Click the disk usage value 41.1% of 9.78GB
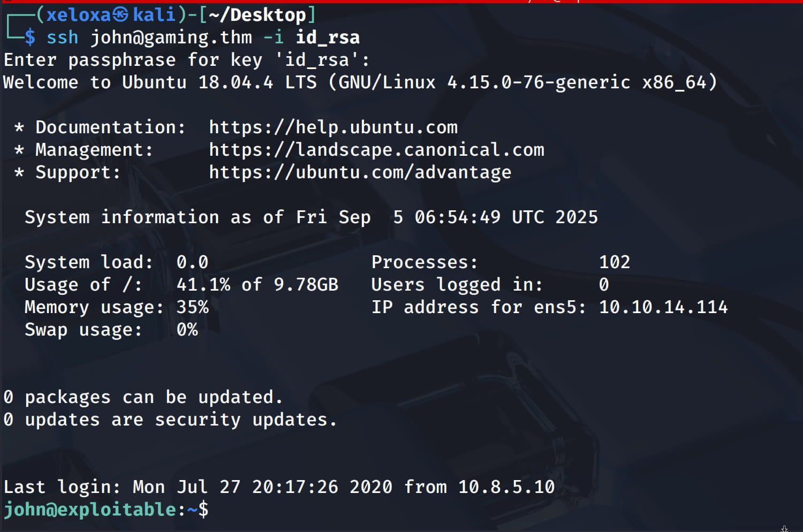This screenshot has height=532, width=803. point(257,285)
